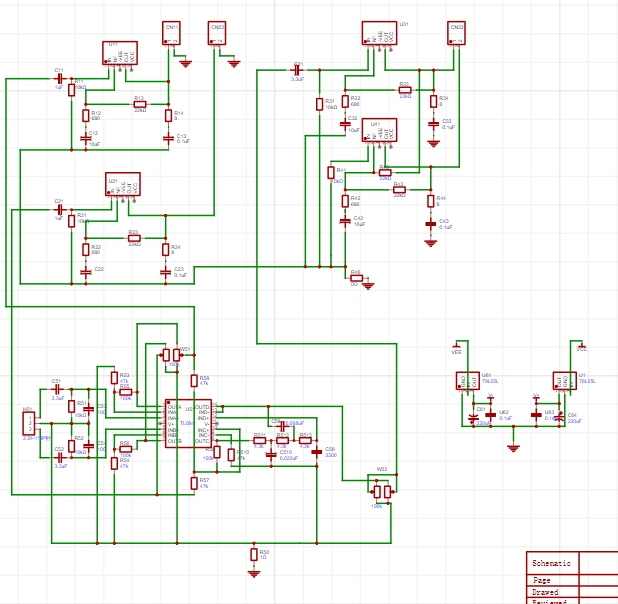Select capacitor C23 0.1uF symbol
Viewport: 618px width, 604px height.
[166, 272]
